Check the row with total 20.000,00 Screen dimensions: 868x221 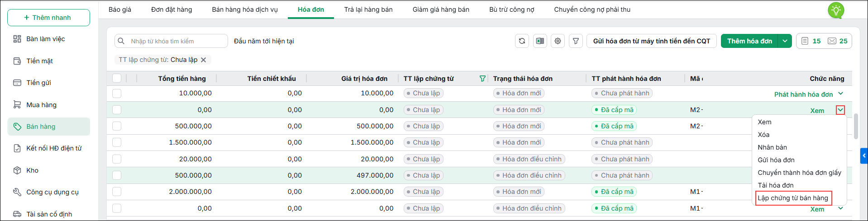(117, 159)
